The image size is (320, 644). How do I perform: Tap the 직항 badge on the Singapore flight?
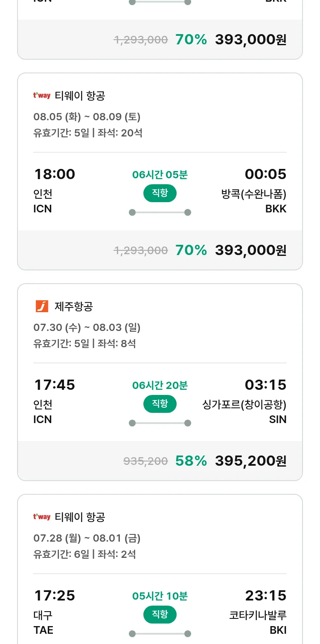pyautogui.click(x=160, y=404)
